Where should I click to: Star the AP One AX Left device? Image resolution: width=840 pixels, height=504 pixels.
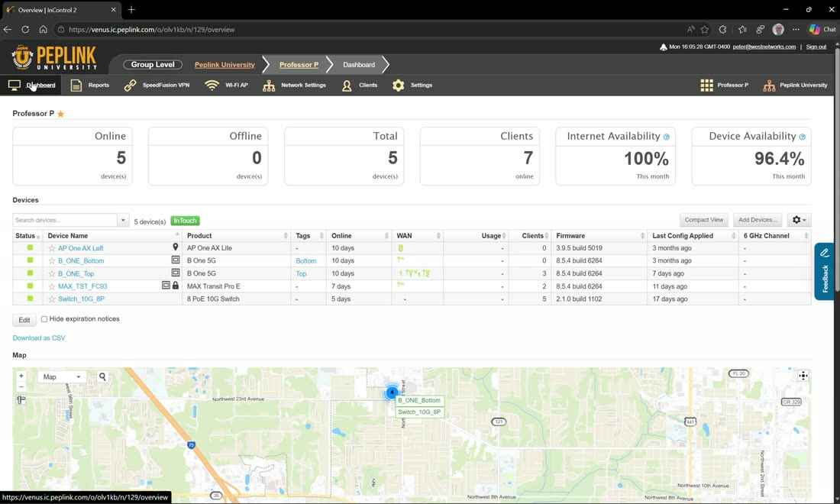(x=52, y=248)
